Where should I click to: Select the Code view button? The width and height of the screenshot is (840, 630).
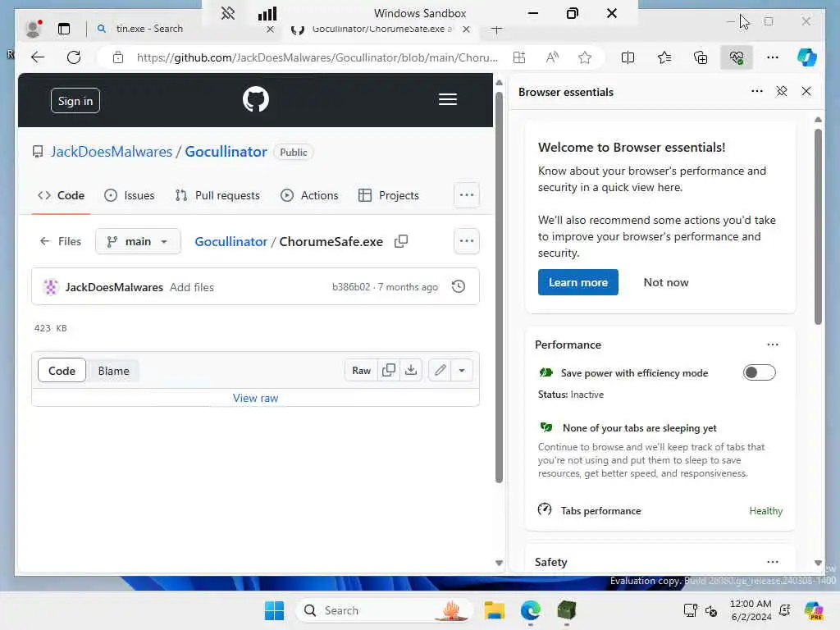point(62,371)
